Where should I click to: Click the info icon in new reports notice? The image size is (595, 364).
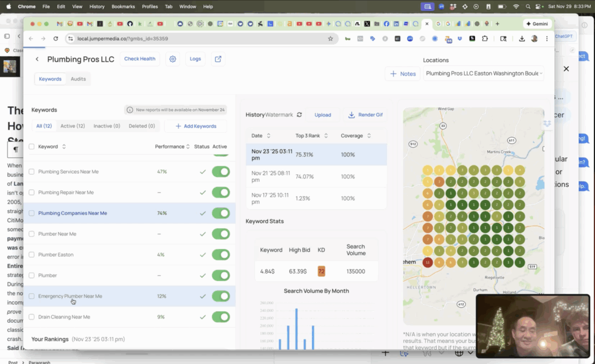pos(130,110)
